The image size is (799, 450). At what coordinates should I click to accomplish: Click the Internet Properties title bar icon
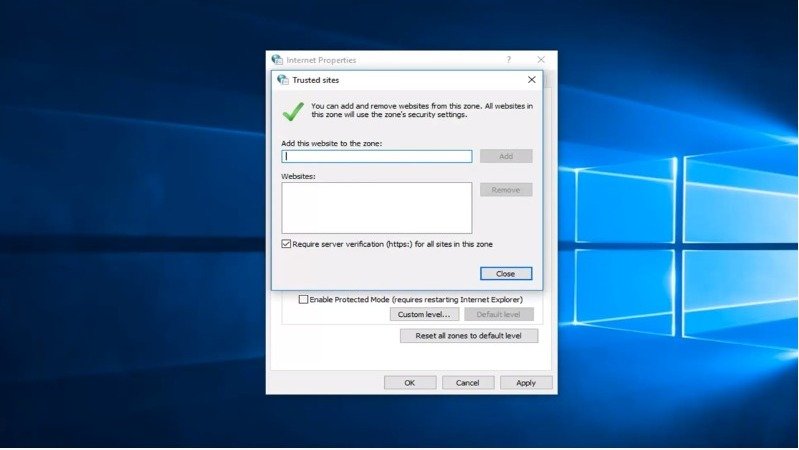[277, 60]
